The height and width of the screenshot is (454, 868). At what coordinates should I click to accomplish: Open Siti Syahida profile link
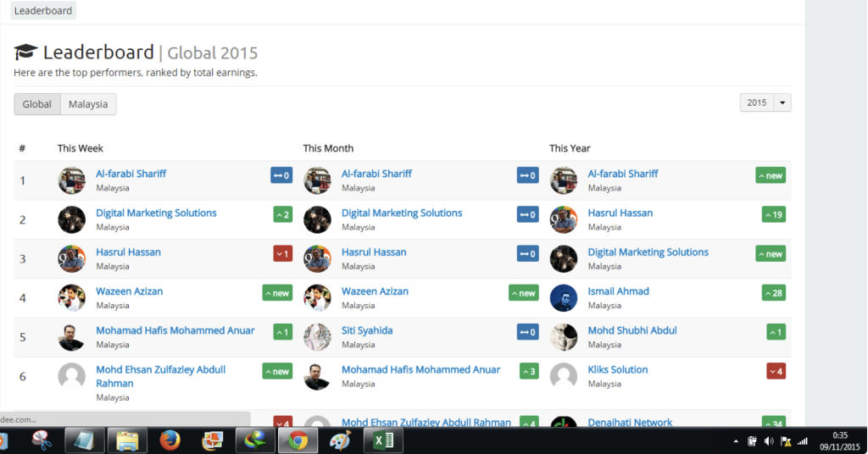[x=367, y=330]
